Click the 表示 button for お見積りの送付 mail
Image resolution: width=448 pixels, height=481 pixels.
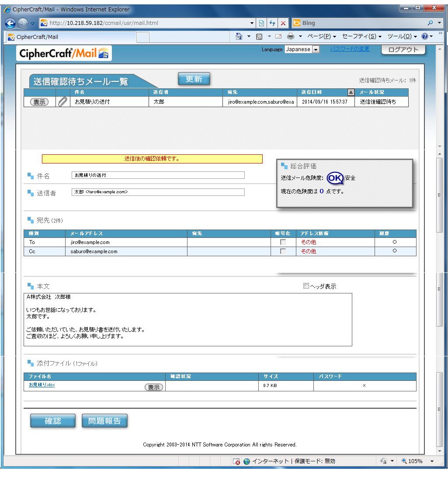pyautogui.click(x=39, y=102)
